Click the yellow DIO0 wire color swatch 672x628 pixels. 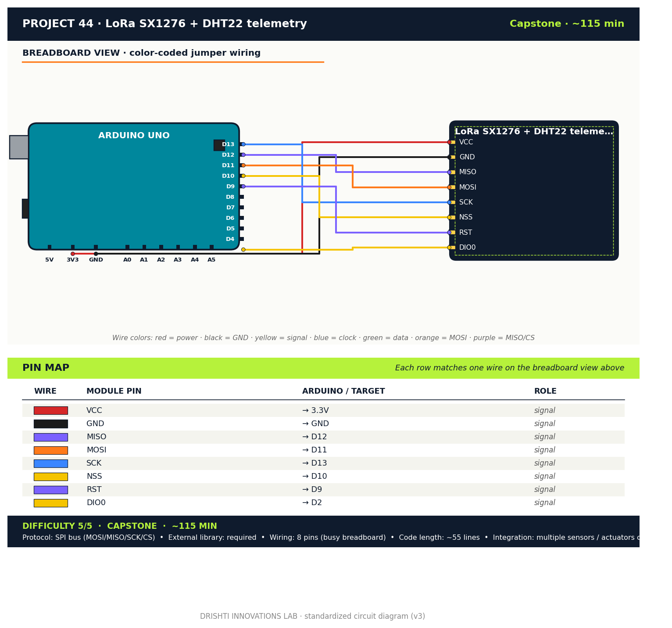pyautogui.click(x=51, y=502)
